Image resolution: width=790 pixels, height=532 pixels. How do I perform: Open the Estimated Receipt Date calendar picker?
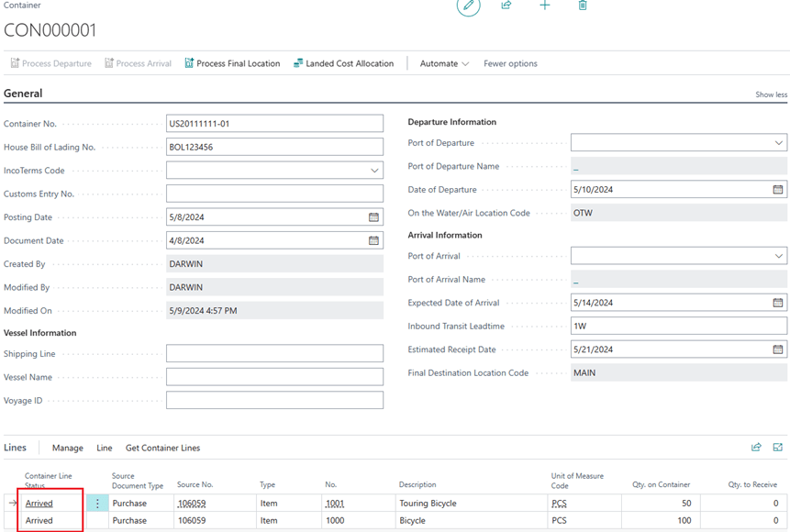777,349
